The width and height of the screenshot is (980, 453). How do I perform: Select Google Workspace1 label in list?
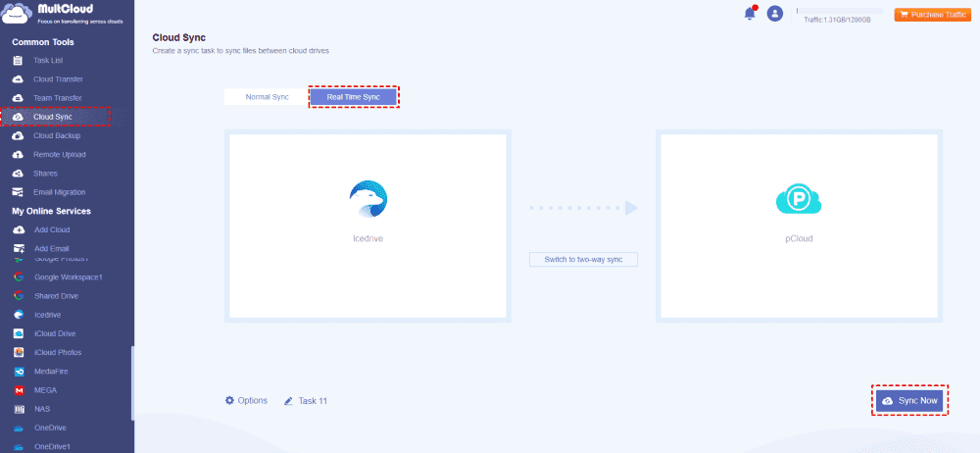point(69,277)
